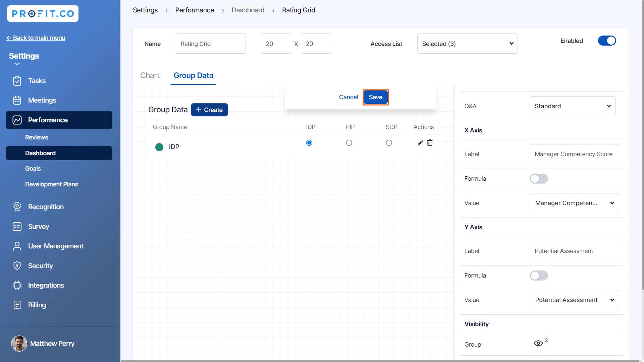Edit the IDP group with pencil icon
644x362 pixels.
(x=420, y=143)
